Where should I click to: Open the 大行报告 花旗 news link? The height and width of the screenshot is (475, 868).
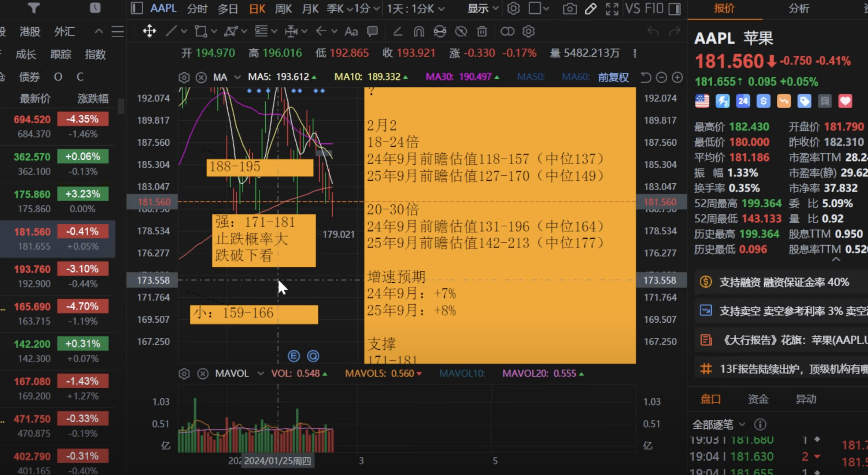click(x=781, y=340)
